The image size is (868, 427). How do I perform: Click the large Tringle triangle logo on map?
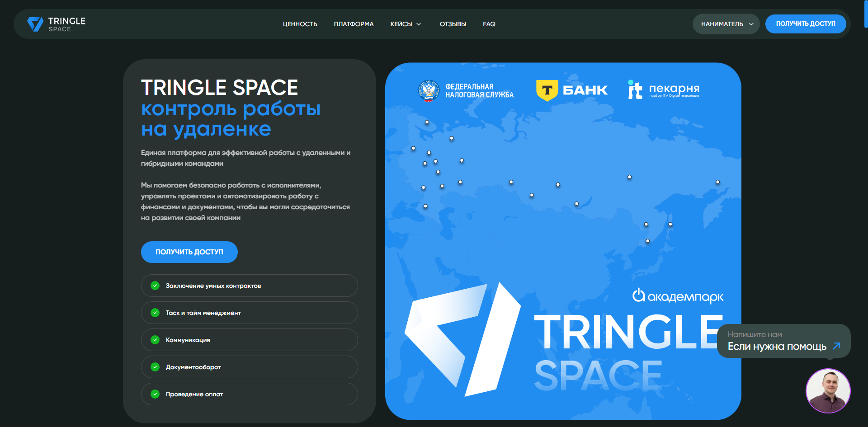point(462,339)
